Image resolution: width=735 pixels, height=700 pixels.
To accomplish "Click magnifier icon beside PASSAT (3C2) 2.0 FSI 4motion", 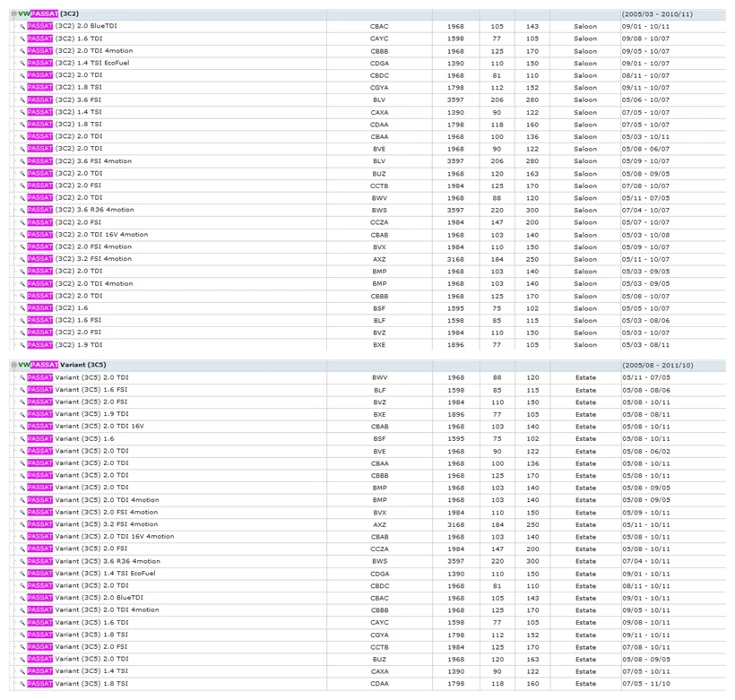I will (22, 246).
